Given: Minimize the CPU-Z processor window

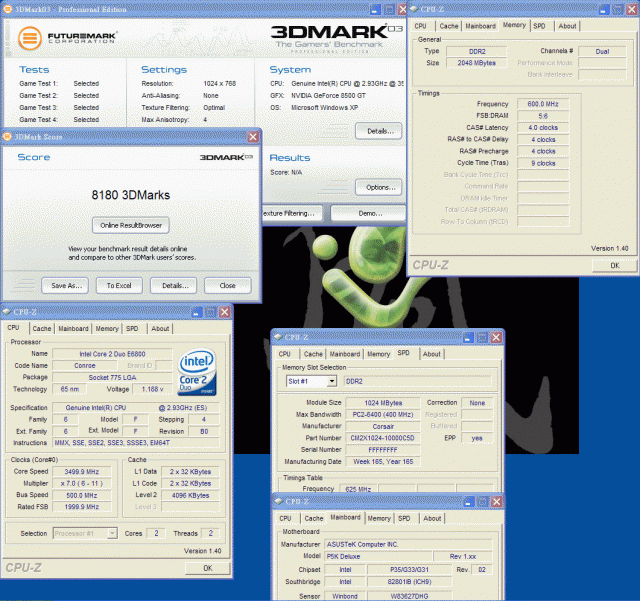Looking at the screenshot, I should coord(197,312).
